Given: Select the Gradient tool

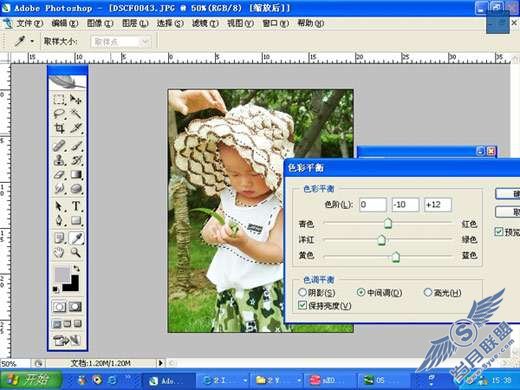Looking at the screenshot, I should coord(76,174).
